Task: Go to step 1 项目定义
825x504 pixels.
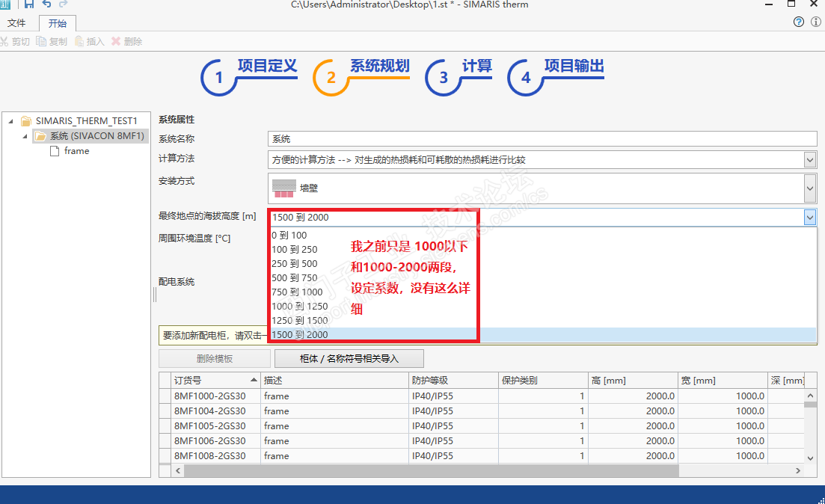Action: click(x=249, y=77)
